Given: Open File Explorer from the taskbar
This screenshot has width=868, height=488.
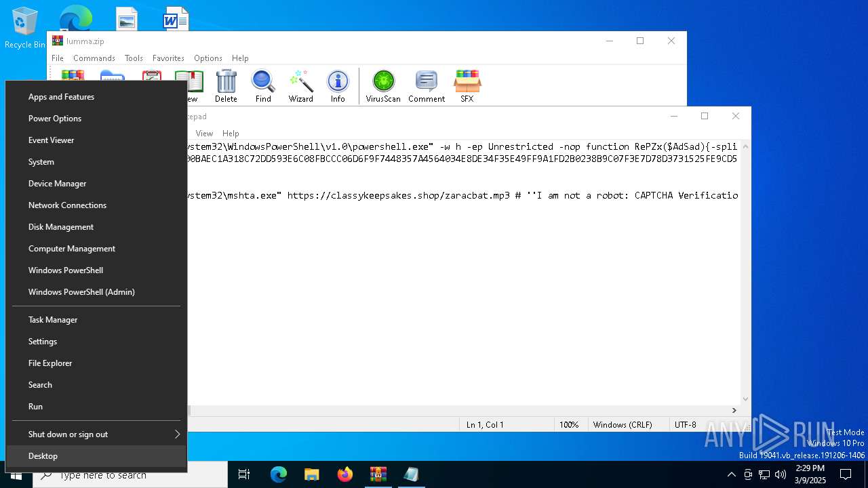Looking at the screenshot, I should tap(312, 474).
